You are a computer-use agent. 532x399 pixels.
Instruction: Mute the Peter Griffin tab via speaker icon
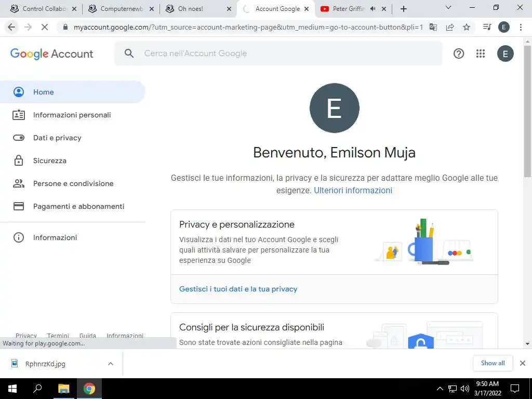tap(373, 9)
